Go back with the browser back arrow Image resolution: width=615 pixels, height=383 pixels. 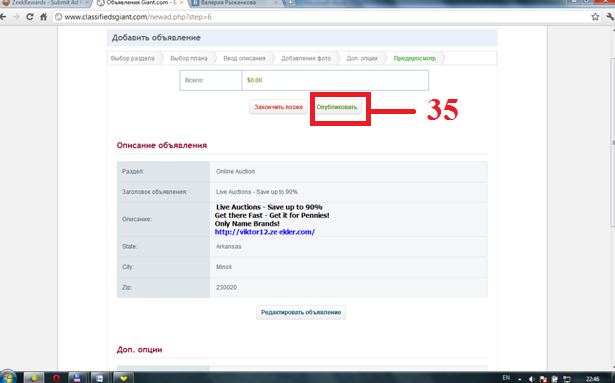pyautogui.click(x=3, y=17)
